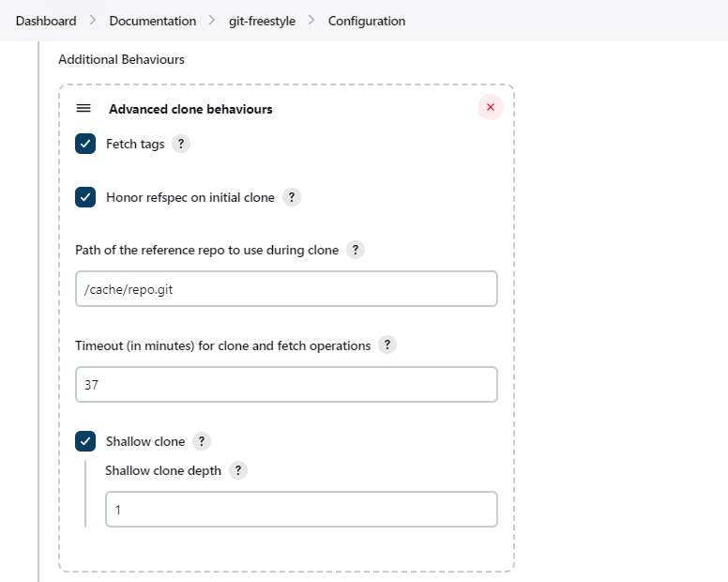This screenshot has height=582, width=728.
Task: Focus the timeout minutes input field
Action: click(x=286, y=385)
